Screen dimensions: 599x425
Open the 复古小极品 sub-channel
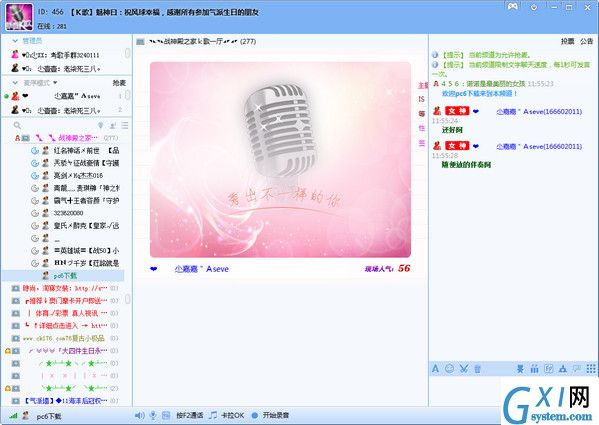coord(63,338)
